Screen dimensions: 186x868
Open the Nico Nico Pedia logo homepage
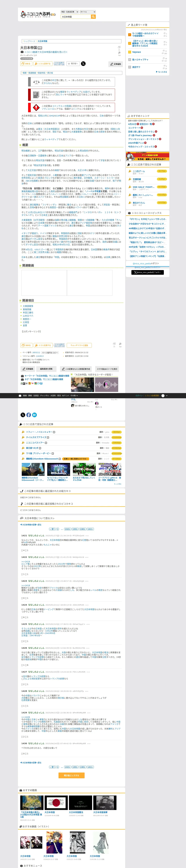[x=38, y=14]
